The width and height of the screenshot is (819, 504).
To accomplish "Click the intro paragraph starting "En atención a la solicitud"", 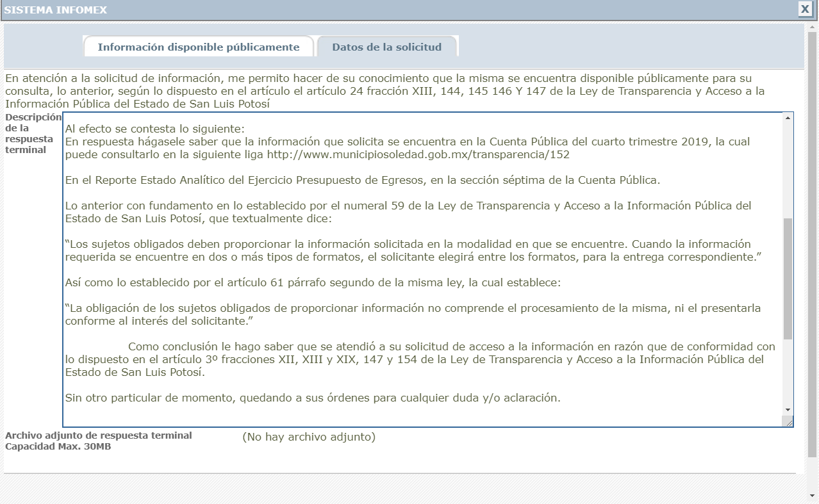I will (x=385, y=91).
